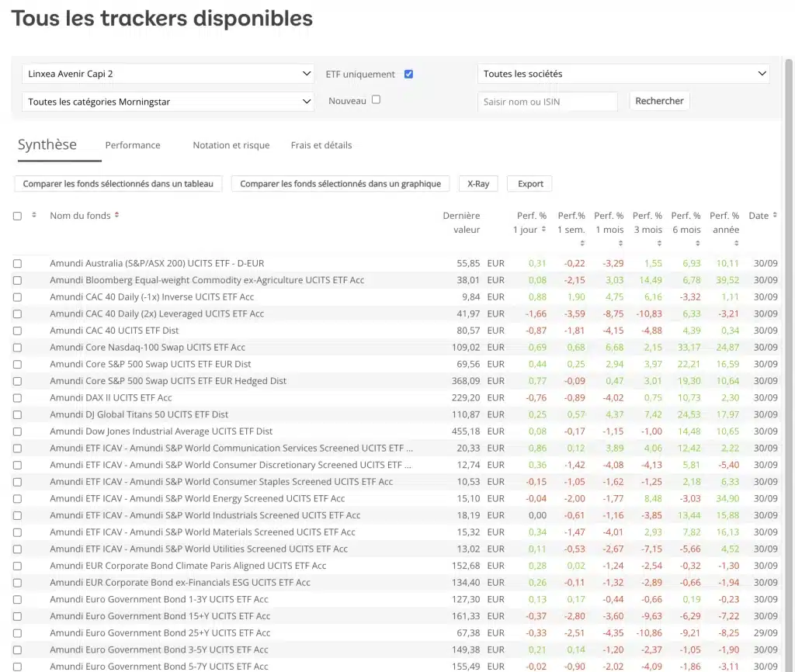The width and height of the screenshot is (795, 672).
Task: Check Amundi Euro Government Bond 1-3Y checkbox
Action: tap(17, 600)
